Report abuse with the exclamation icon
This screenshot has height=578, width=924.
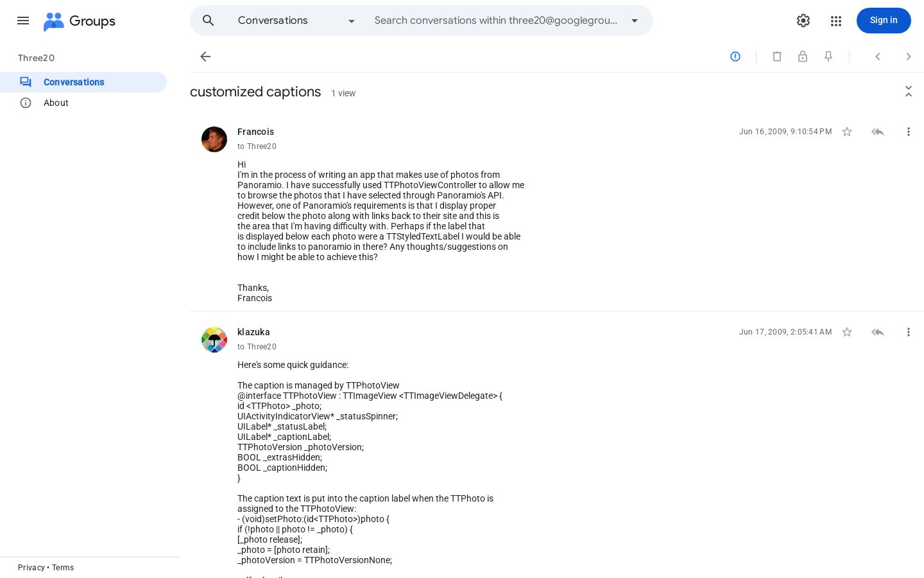pyautogui.click(x=735, y=57)
